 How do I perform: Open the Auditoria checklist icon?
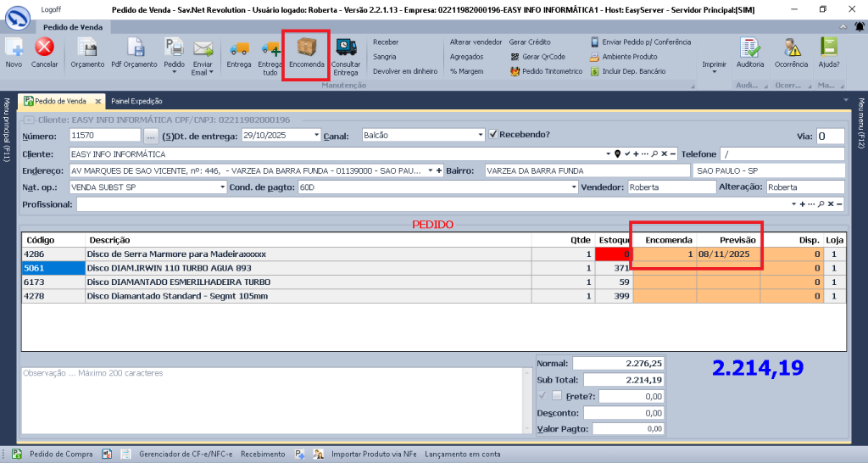(x=750, y=48)
